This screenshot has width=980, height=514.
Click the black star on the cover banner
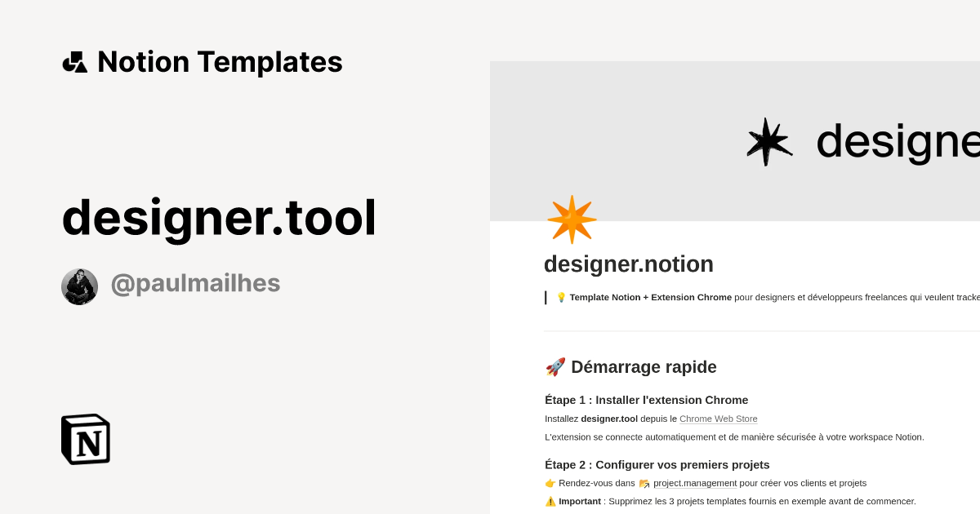[768, 140]
